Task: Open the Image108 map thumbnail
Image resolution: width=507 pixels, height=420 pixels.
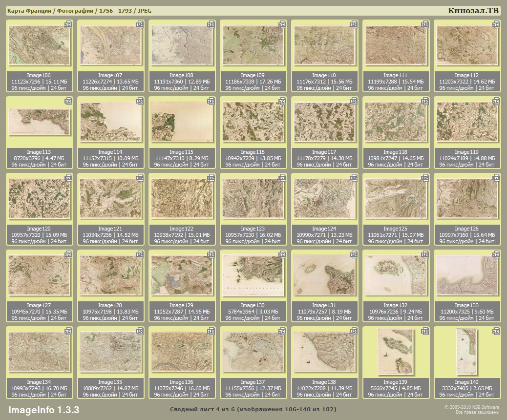Action: pyautogui.click(x=182, y=45)
